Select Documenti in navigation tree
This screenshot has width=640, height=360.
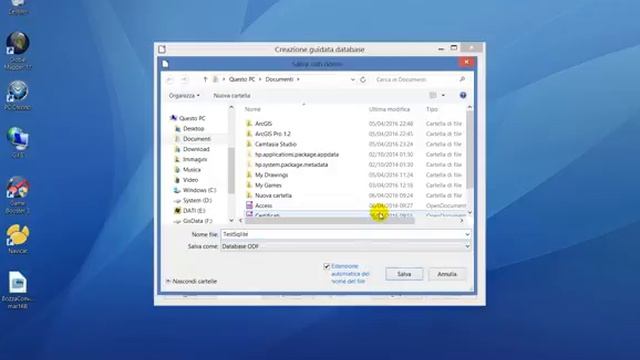click(x=196, y=139)
